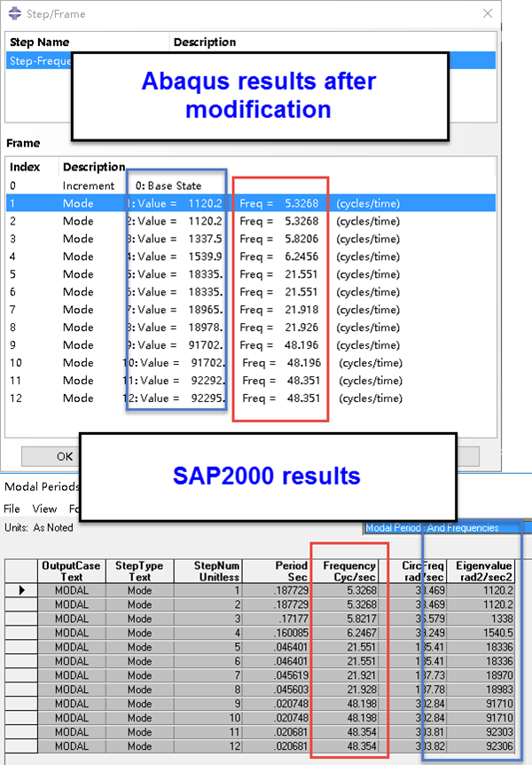The image size is (532, 765).
Task: Click Frequency cell 21.921
Action: (x=344, y=675)
